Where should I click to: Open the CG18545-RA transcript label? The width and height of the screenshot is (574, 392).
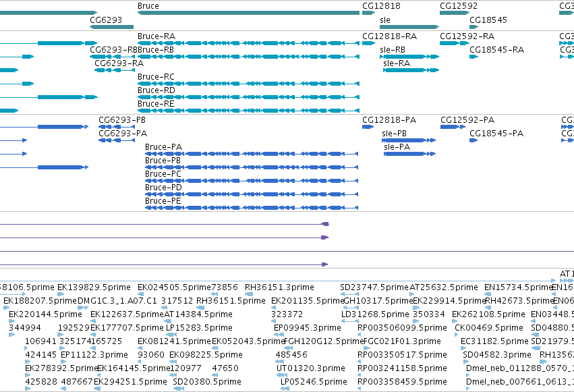point(496,50)
